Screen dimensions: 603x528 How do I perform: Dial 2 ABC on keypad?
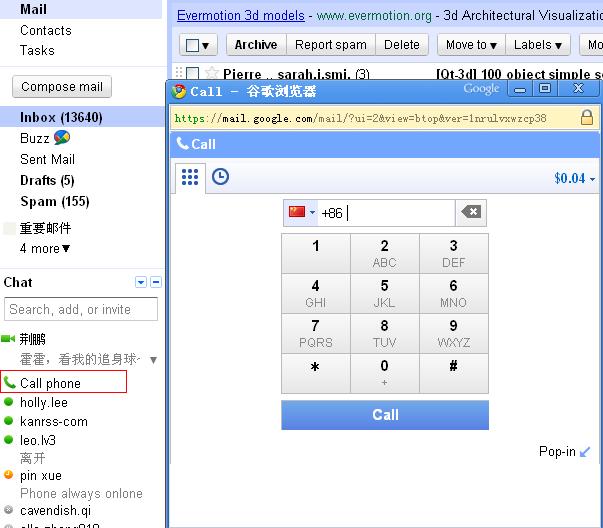pyautogui.click(x=385, y=253)
